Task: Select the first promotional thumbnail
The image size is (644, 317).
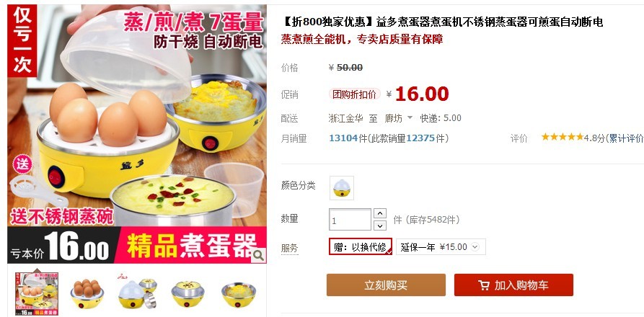Action: point(37,294)
